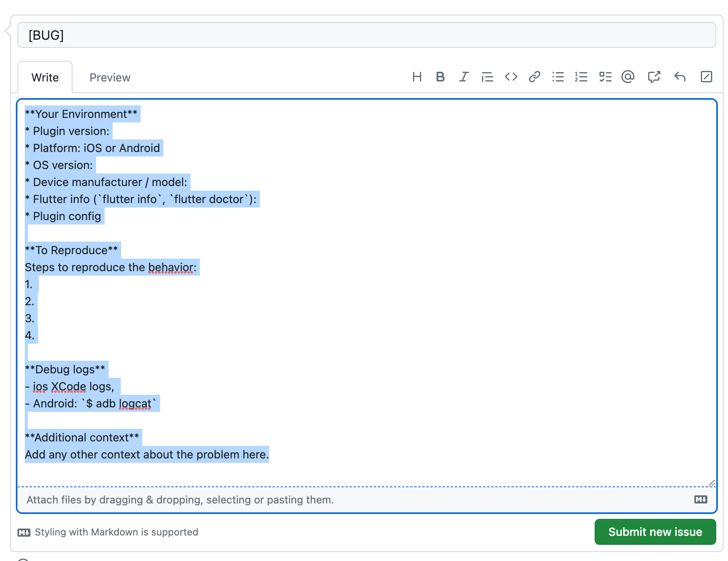Switch to the Preview tab
This screenshot has width=728, height=561.
(x=109, y=77)
